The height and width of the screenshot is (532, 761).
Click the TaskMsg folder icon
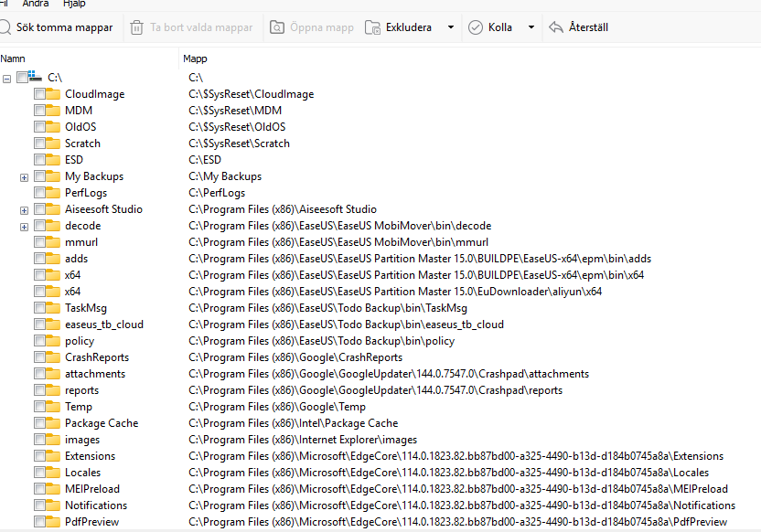click(x=53, y=308)
